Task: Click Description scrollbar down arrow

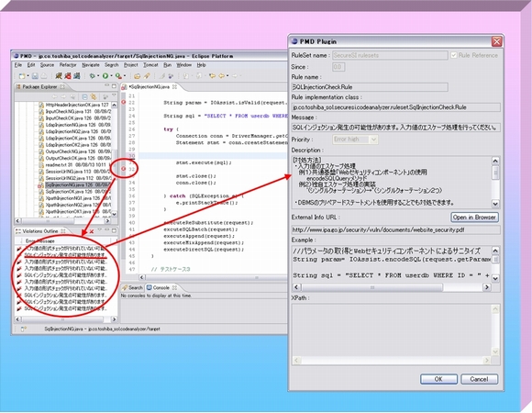Action: pos(495,204)
